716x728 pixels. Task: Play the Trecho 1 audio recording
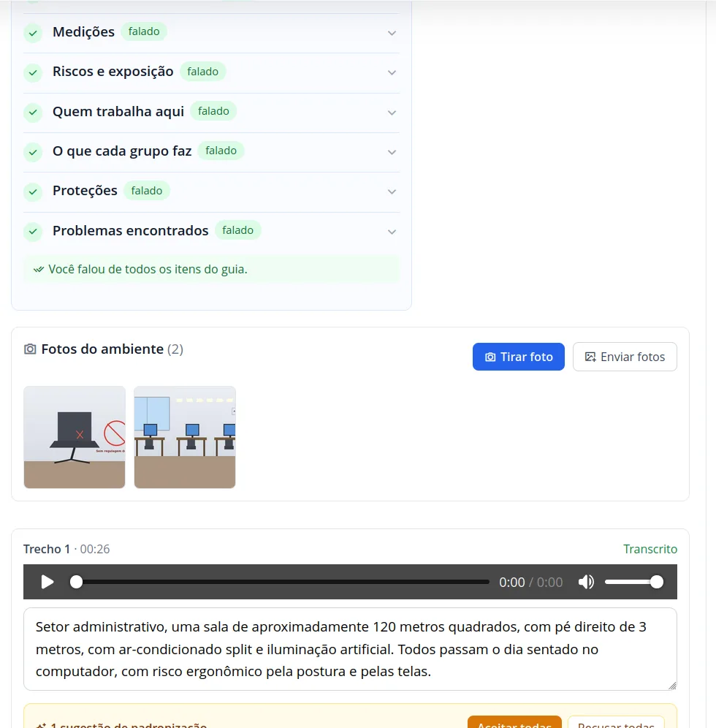(47, 582)
